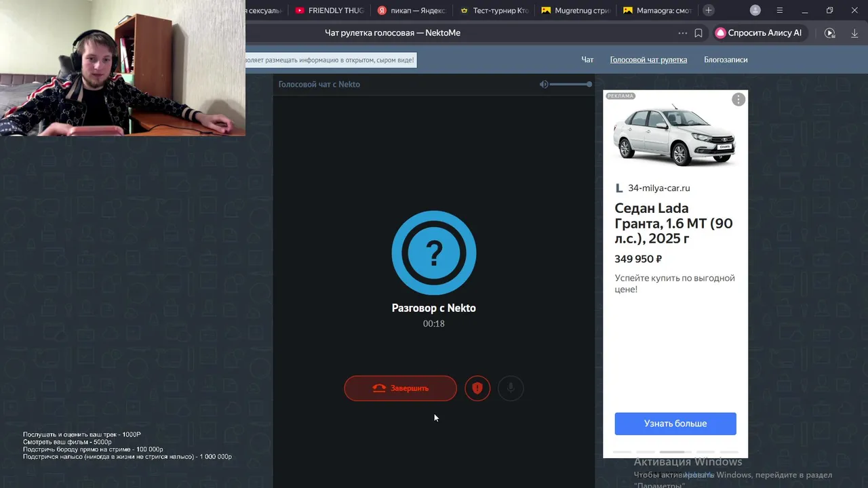Open the Блогозаписи link

click(x=726, y=60)
